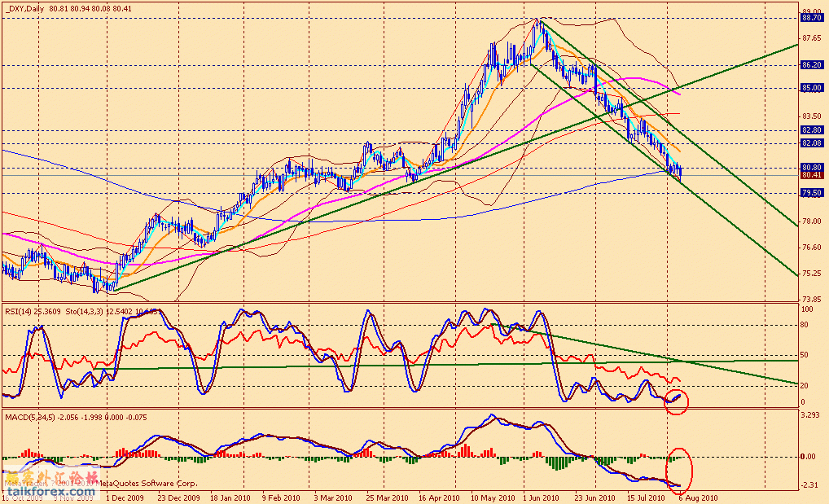Click the 25 Mar 2010 date label

(x=387, y=498)
